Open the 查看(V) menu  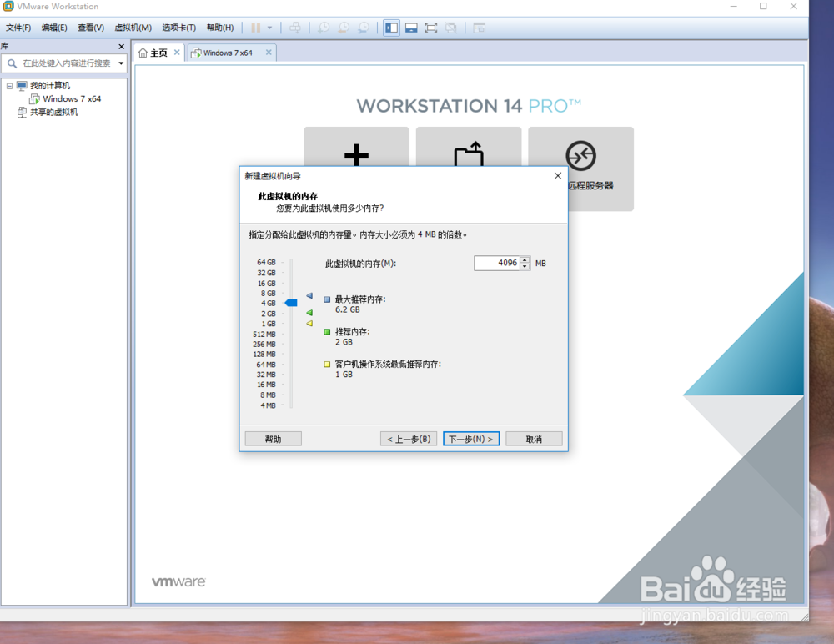pos(91,28)
